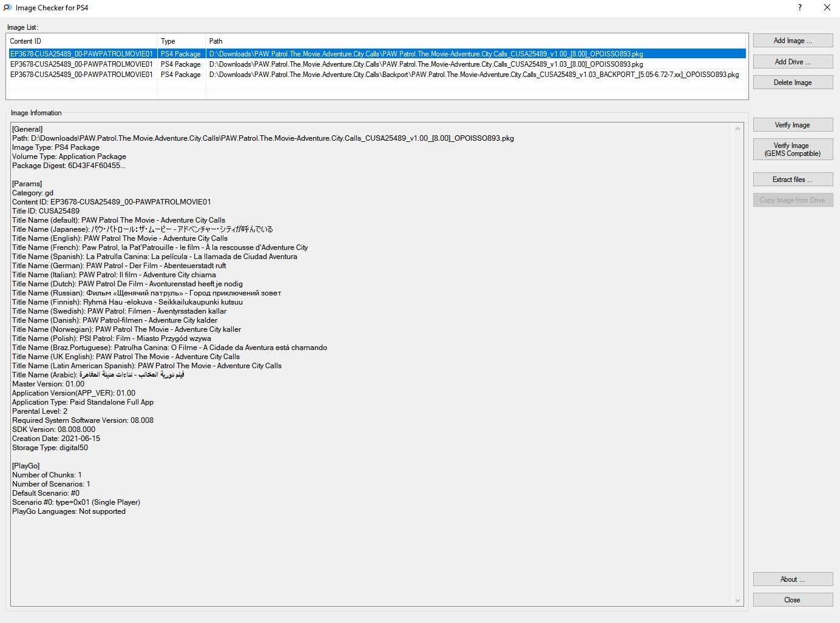The image size is (840, 623).
Task: Click the Application Type line
Action: pyautogui.click(x=83, y=402)
